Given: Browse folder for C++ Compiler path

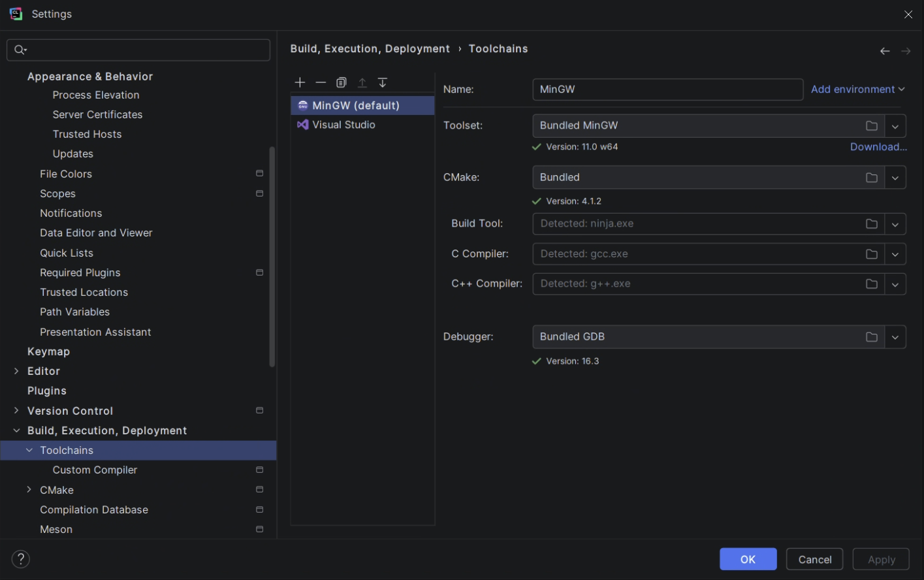Looking at the screenshot, I should click(x=872, y=284).
